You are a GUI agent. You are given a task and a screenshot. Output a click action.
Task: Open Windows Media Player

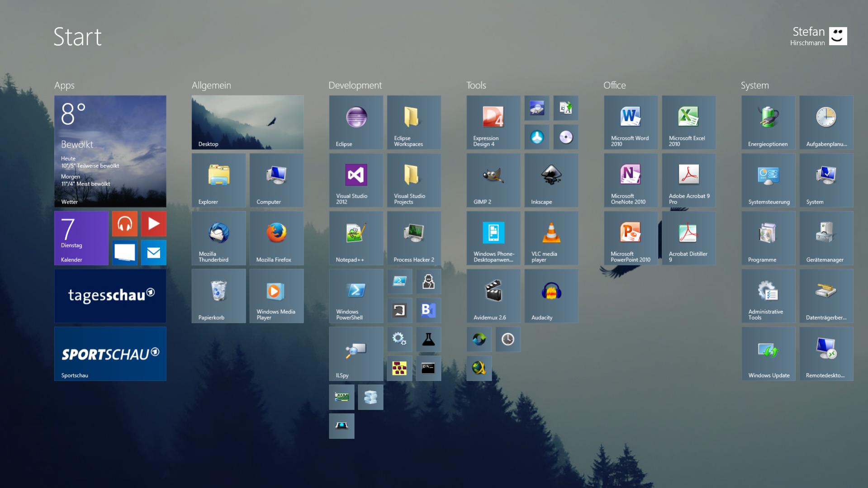276,296
